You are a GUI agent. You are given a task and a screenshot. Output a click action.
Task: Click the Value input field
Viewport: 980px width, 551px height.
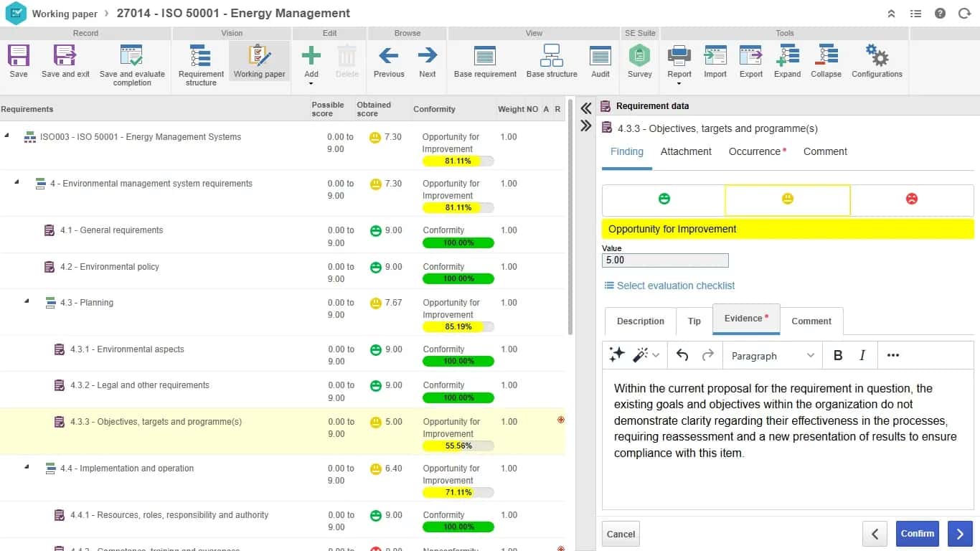tap(665, 260)
